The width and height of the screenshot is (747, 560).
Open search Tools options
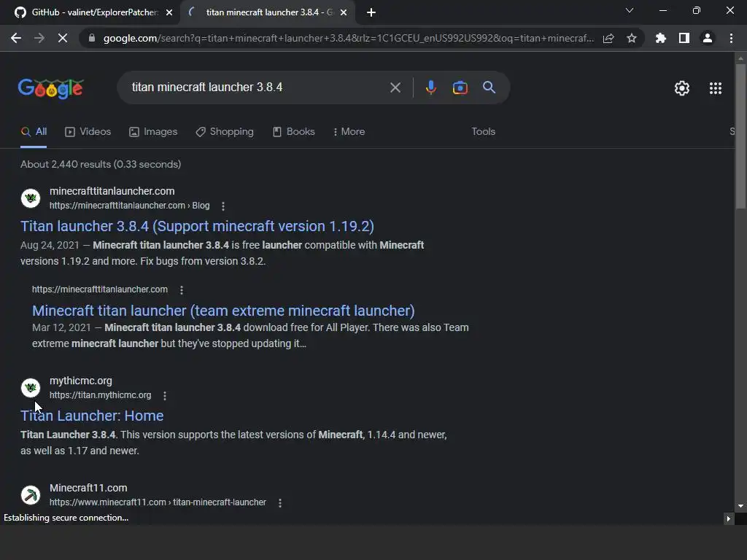click(483, 132)
